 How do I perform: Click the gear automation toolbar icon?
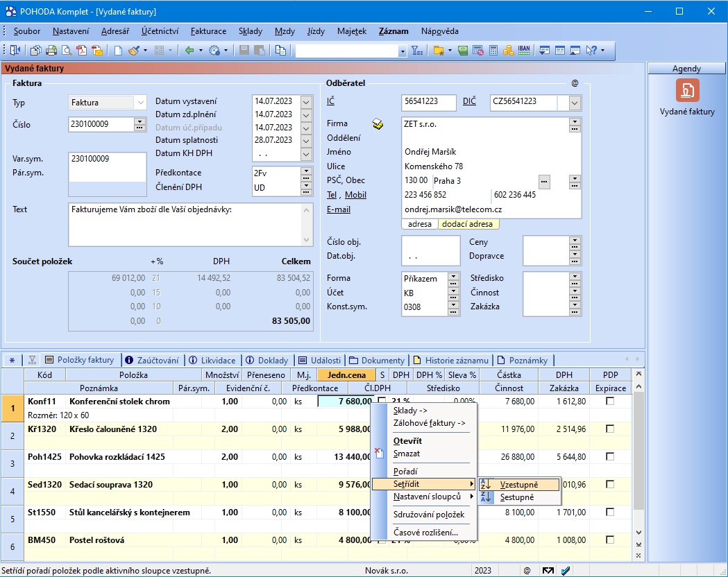click(214, 50)
